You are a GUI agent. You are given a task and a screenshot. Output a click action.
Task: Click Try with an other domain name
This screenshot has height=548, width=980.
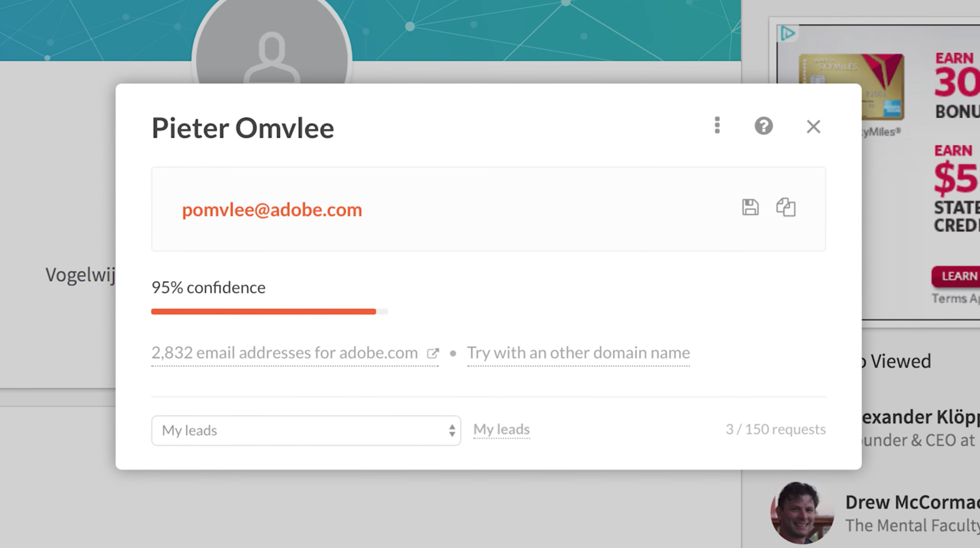(578, 353)
